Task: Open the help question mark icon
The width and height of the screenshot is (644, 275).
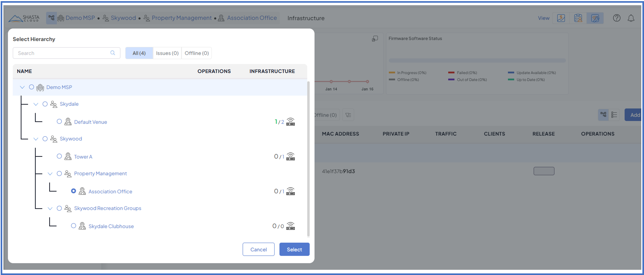Action: click(x=616, y=18)
